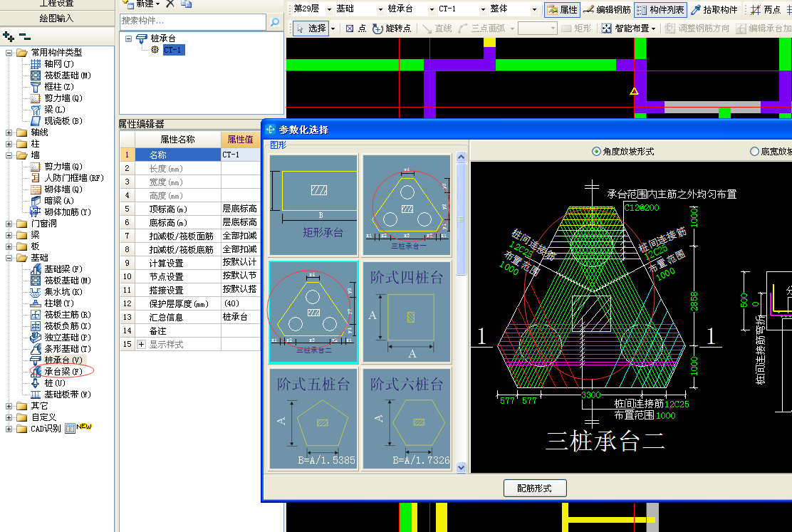Click the expand-all plus icon above the tree
The height and width of the screenshot is (532, 792).
point(9,36)
